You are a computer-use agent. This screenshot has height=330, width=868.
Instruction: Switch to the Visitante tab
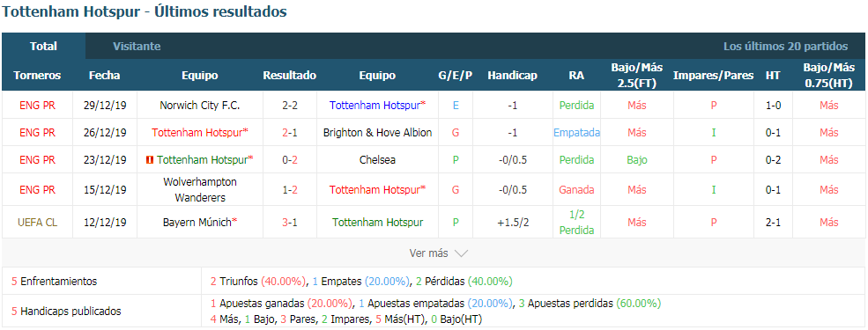[137, 47]
